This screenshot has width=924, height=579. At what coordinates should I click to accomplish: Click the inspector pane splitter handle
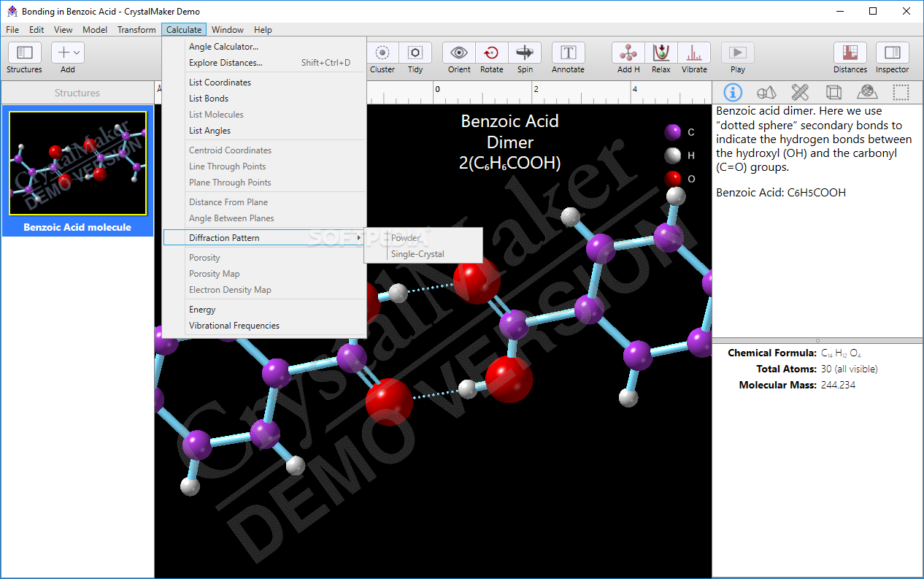[817, 340]
